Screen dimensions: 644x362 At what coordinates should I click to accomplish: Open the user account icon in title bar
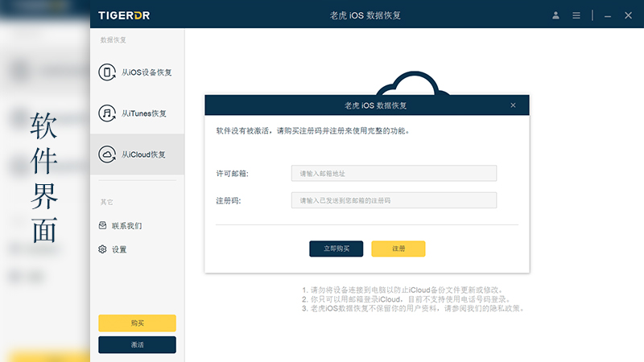[x=555, y=15]
